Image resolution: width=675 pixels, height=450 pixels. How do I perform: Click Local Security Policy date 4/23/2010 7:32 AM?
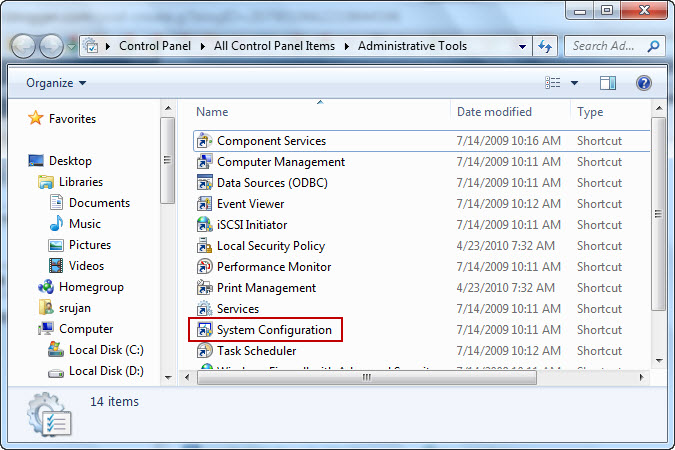(x=505, y=246)
